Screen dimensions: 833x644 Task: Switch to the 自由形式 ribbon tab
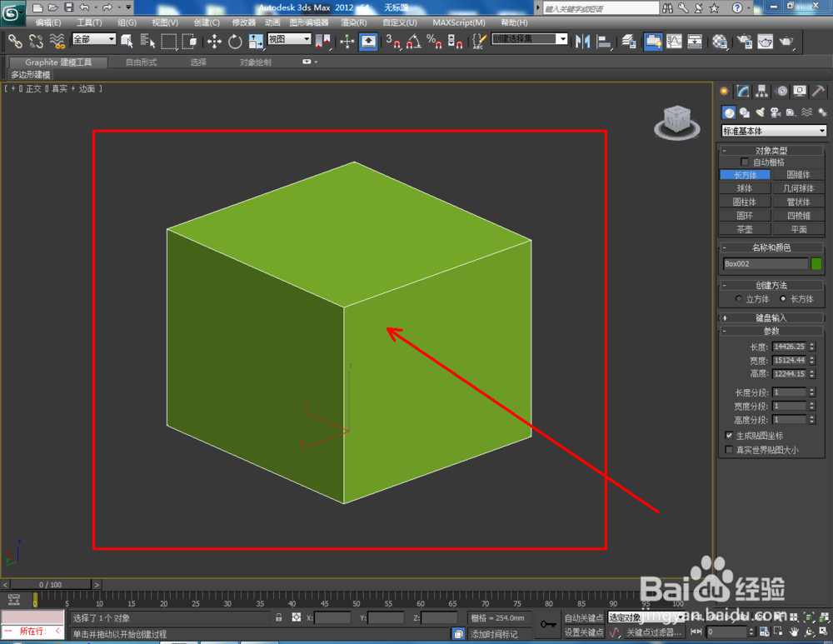(x=142, y=62)
